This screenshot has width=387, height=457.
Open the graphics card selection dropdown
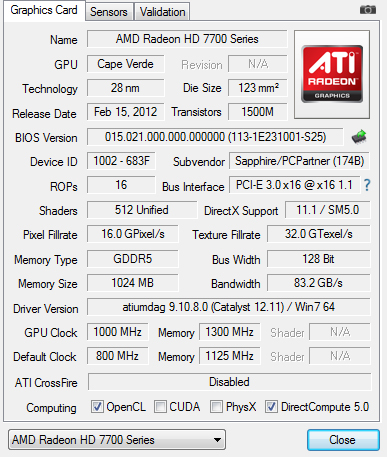(117, 440)
